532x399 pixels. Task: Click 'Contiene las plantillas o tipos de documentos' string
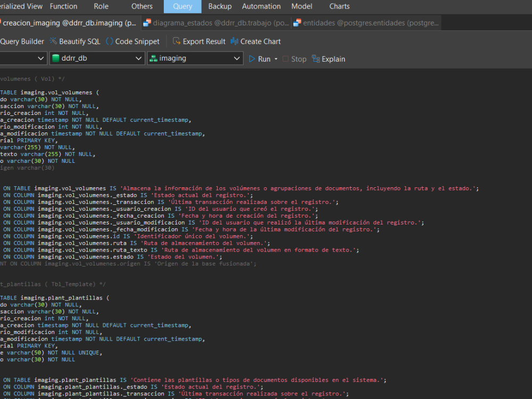(x=256, y=380)
